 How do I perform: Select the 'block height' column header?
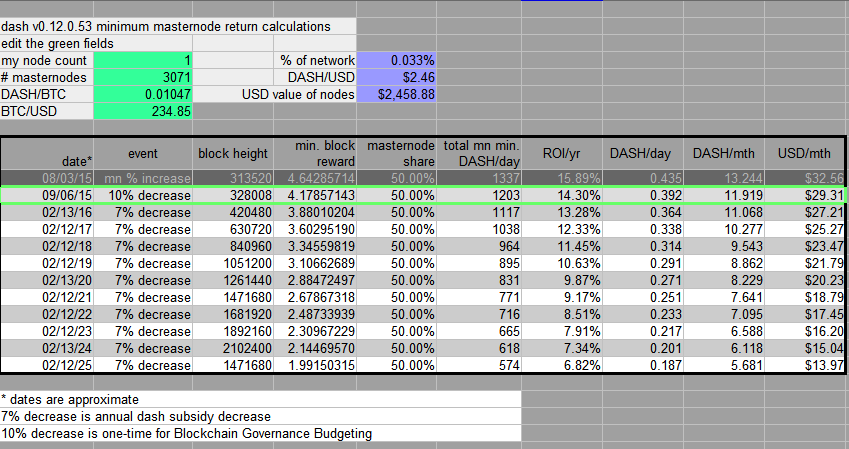pos(233,153)
